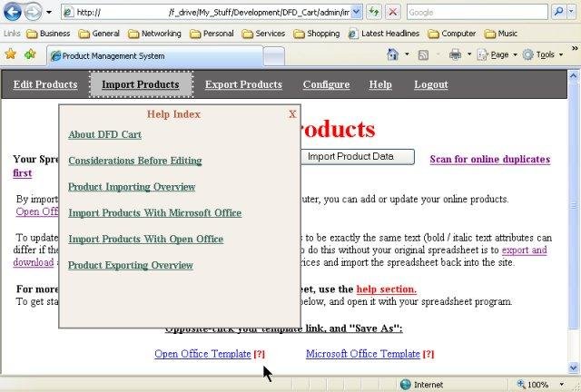Open the Shopping links folder
Screen dimensions: 581x392
[x=317, y=34]
